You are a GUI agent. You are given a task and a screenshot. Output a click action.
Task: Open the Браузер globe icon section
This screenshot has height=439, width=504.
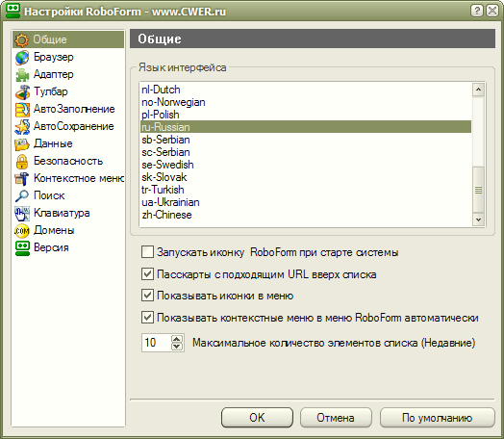tap(22, 58)
